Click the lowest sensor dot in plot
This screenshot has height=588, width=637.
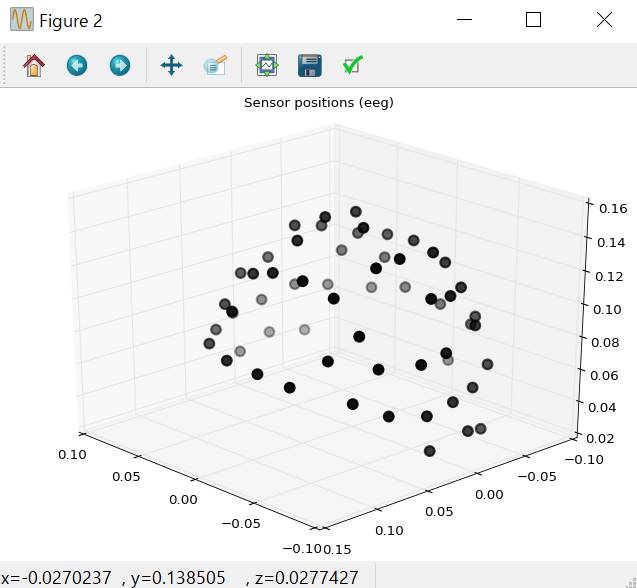coord(430,451)
